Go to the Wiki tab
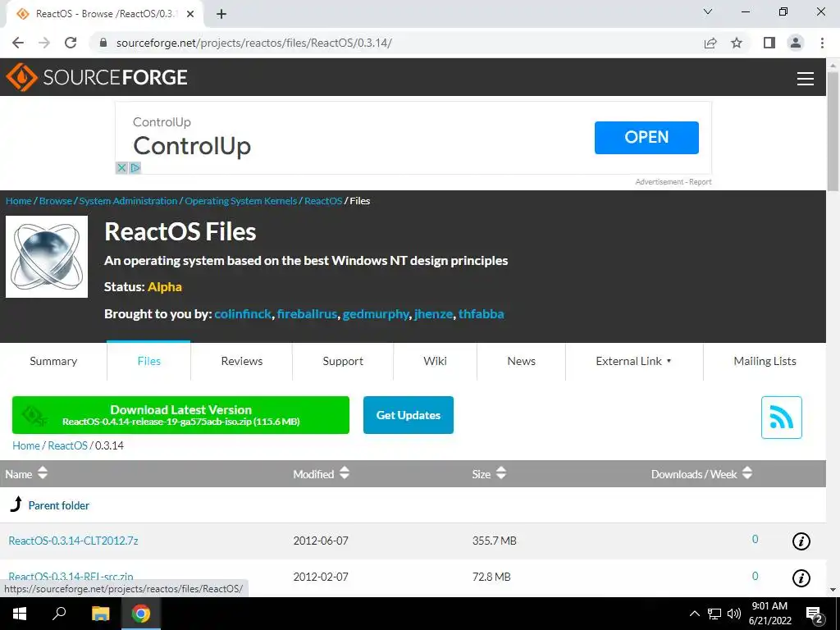The image size is (840, 630). point(435,362)
